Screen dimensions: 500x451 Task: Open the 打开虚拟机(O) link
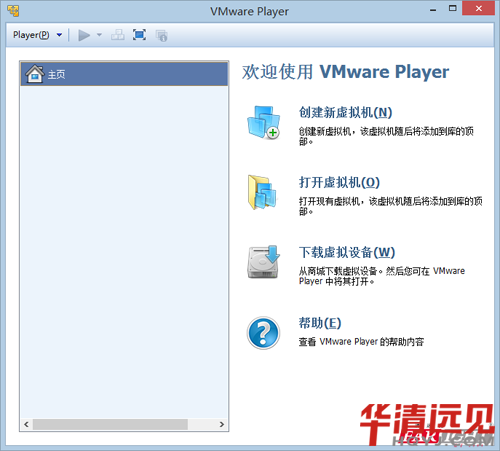[339, 182]
